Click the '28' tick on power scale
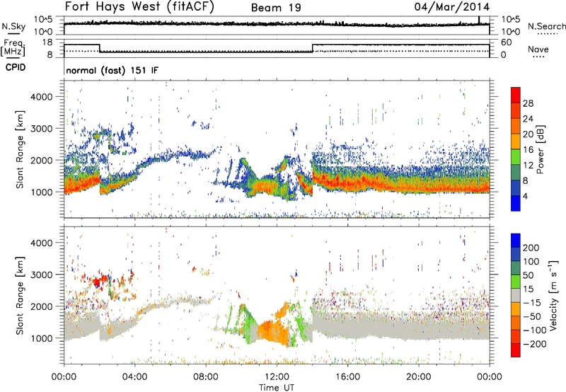This screenshot has height=392, width=566. point(528,103)
